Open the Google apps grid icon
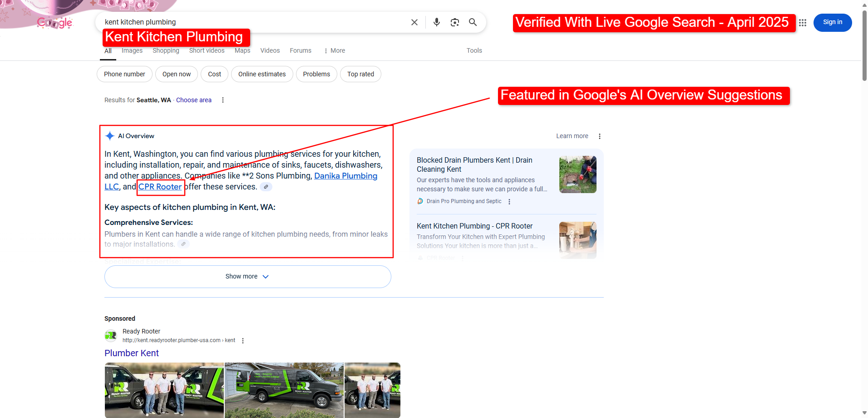Image resolution: width=868 pixels, height=418 pixels. (x=802, y=23)
